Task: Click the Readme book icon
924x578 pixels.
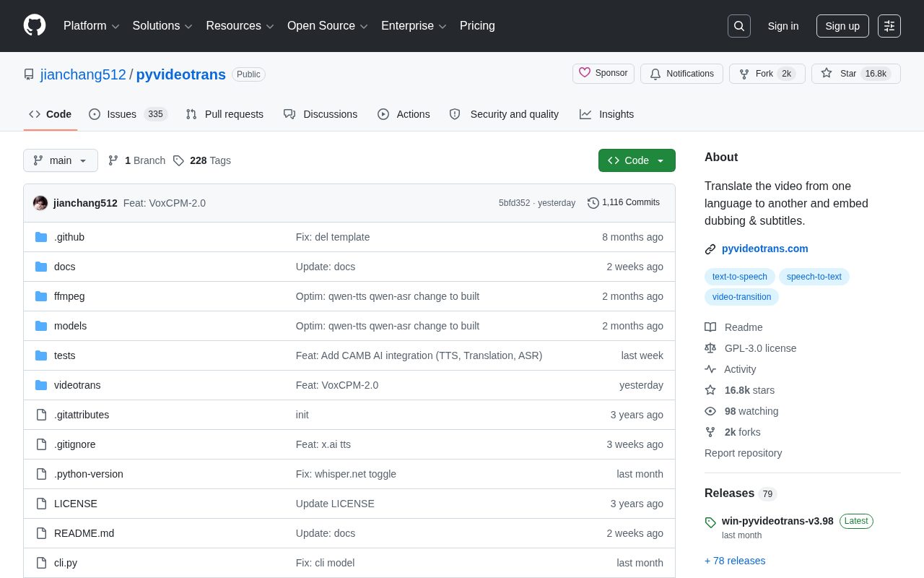Action: click(710, 327)
